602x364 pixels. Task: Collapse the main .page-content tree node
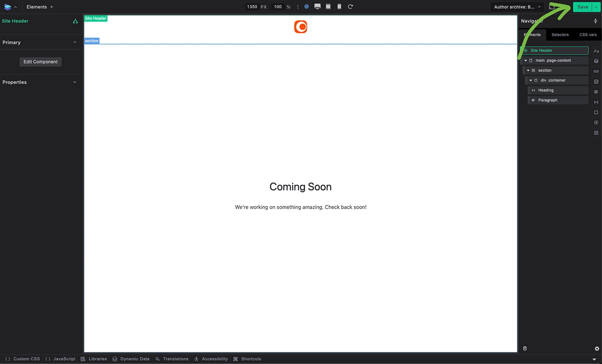pyautogui.click(x=525, y=61)
